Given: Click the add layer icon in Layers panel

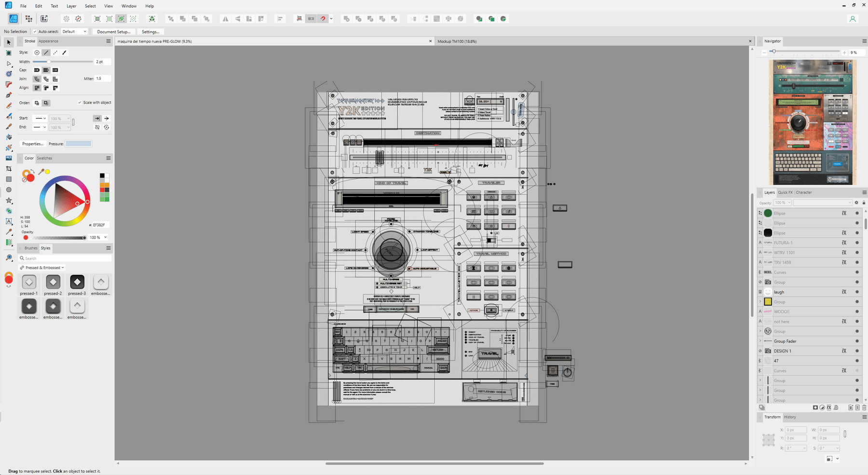Looking at the screenshot, I should (851, 407).
